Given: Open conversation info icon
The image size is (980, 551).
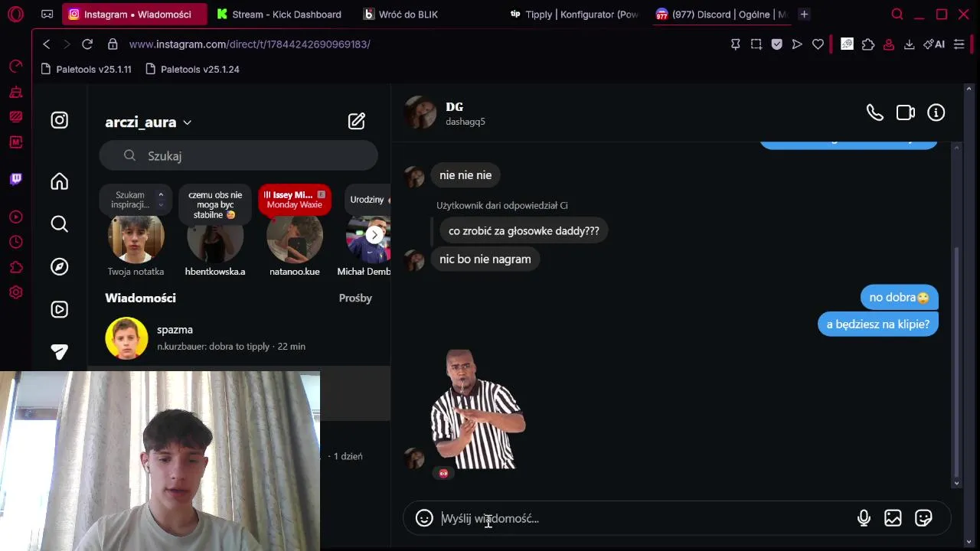Looking at the screenshot, I should (936, 112).
